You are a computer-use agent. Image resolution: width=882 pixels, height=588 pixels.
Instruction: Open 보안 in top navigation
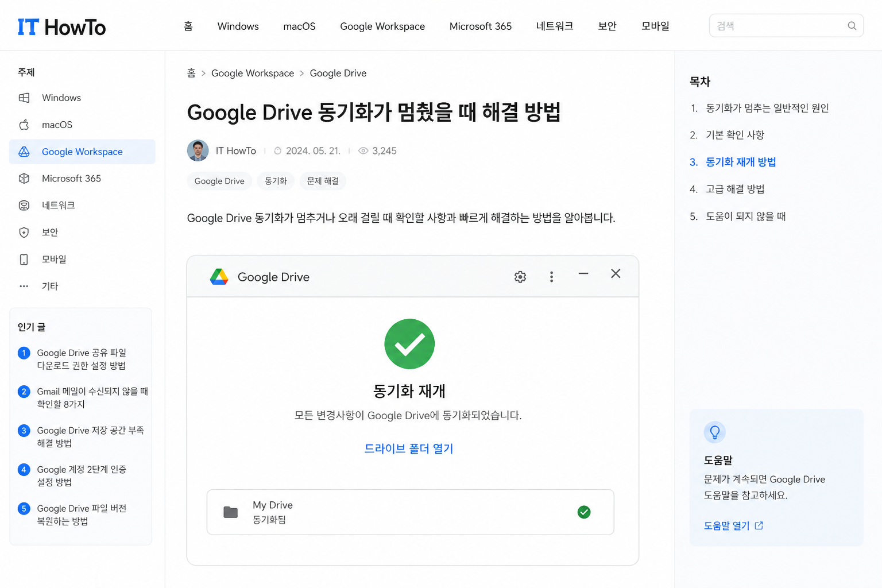pyautogui.click(x=607, y=26)
